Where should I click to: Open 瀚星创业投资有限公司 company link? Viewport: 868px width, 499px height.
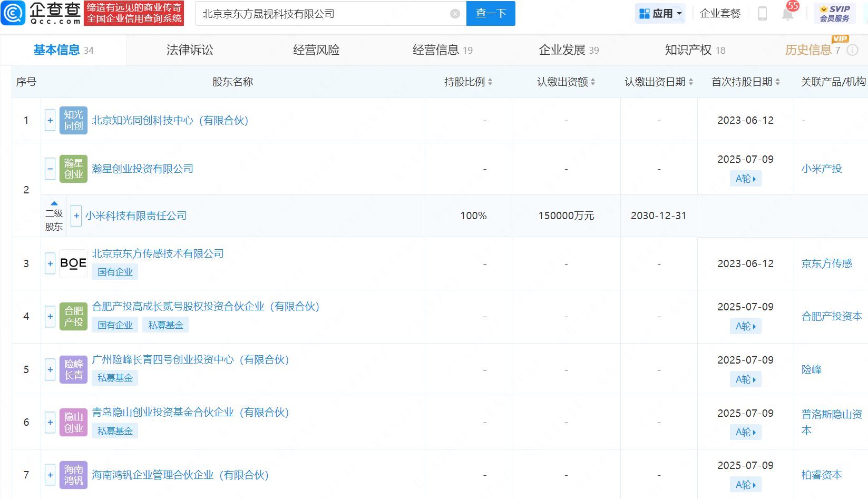click(x=142, y=169)
